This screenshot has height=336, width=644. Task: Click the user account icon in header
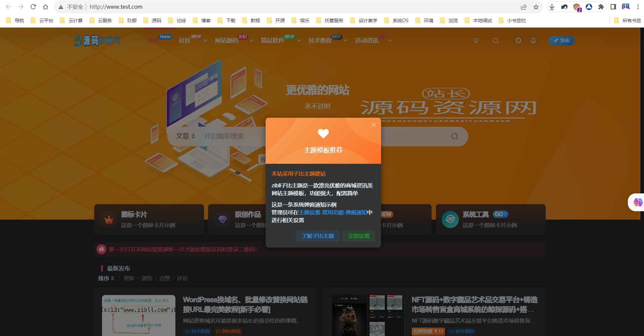[x=476, y=41]
